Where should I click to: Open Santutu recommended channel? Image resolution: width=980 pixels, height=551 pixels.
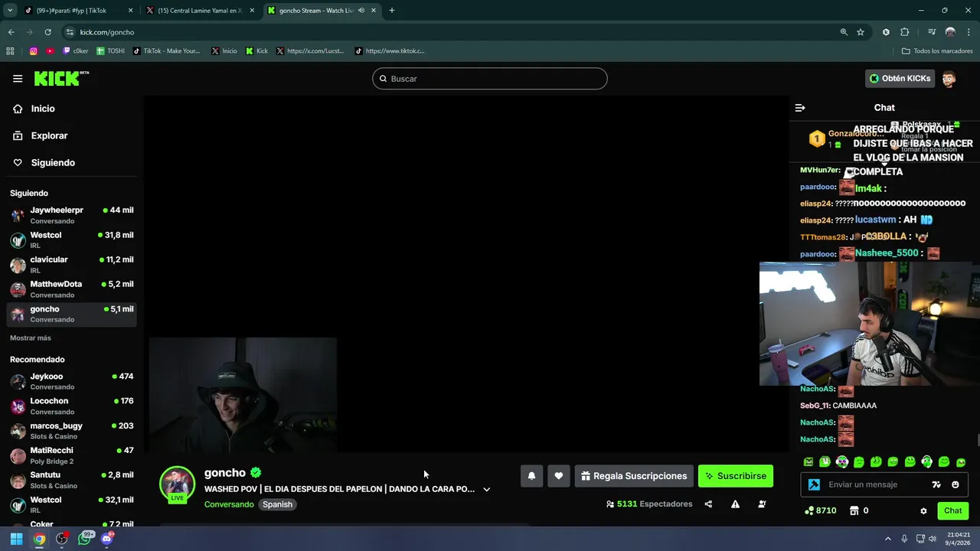(x=71, y=480)
